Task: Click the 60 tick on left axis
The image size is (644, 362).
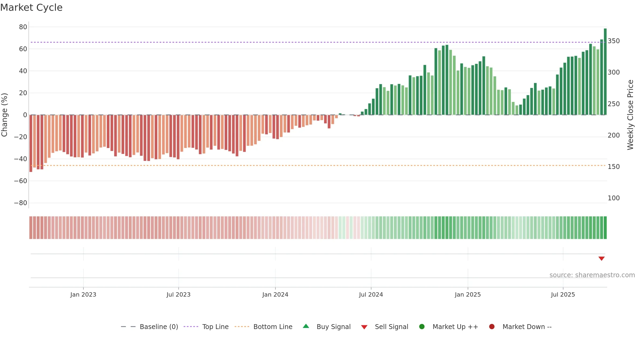Action: pos(23,49)
